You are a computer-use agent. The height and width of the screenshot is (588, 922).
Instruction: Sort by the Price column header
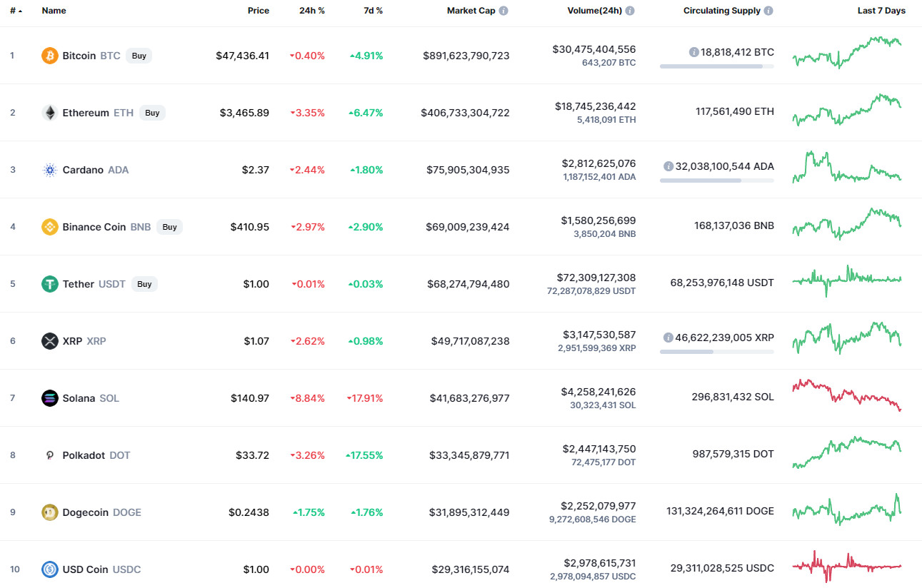pos(258,11)
